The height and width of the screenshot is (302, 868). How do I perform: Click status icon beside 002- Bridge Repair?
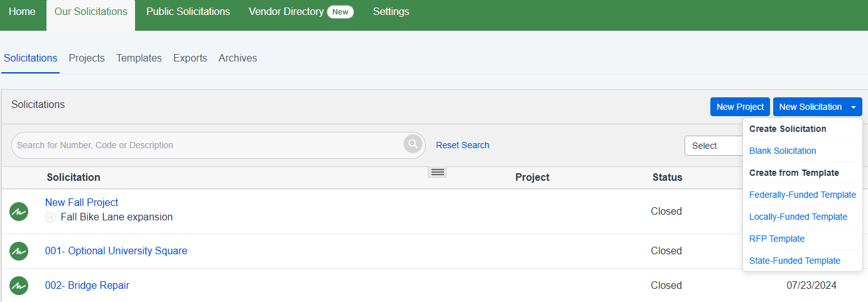tap(19, 286)
